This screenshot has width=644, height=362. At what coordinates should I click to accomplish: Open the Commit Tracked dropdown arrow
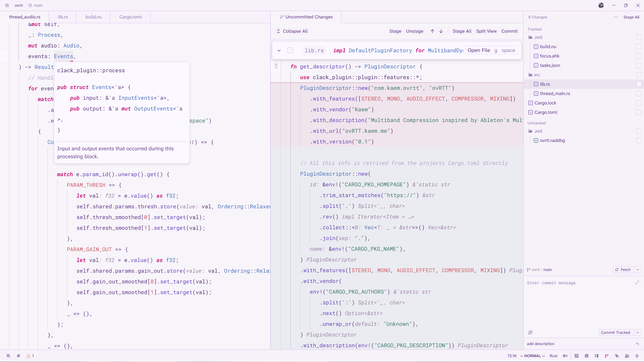click(x=638, y=332)
